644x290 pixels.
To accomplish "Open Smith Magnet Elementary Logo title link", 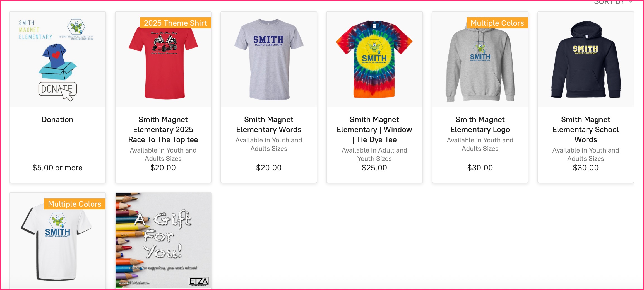I will [480, 125].
